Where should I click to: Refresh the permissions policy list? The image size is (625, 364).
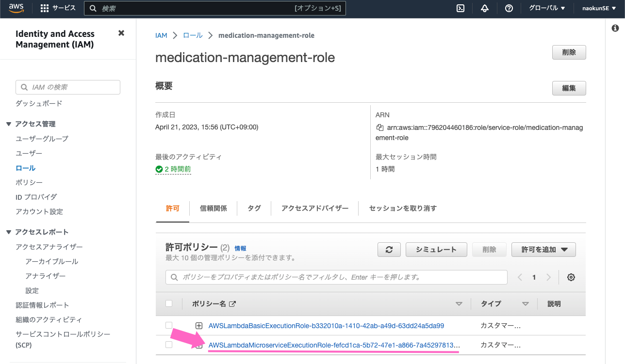coord(389,250)
